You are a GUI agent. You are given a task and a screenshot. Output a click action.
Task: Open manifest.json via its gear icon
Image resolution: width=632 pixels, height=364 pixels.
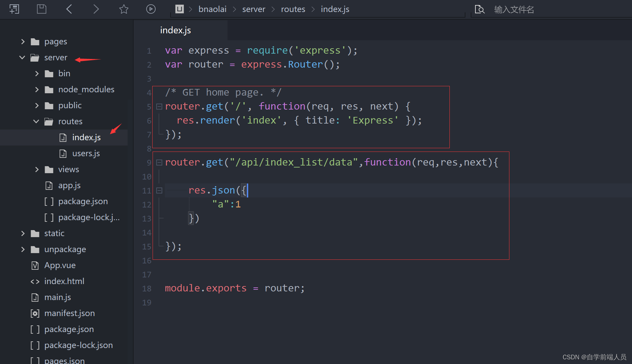point(35,313)
